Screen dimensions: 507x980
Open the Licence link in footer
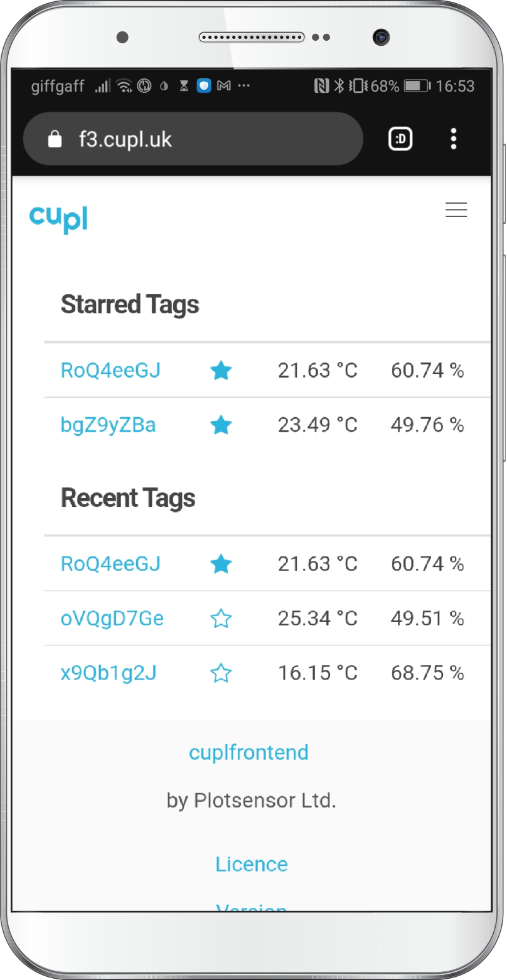252,864
